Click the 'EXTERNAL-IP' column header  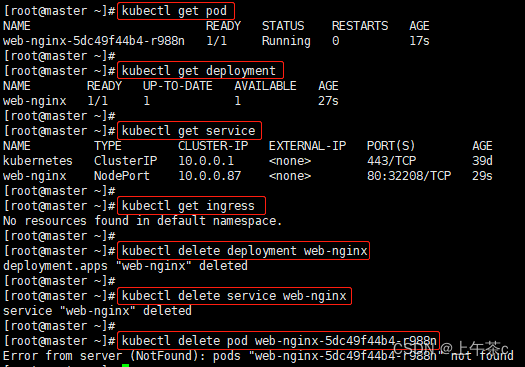click(307, 146)
